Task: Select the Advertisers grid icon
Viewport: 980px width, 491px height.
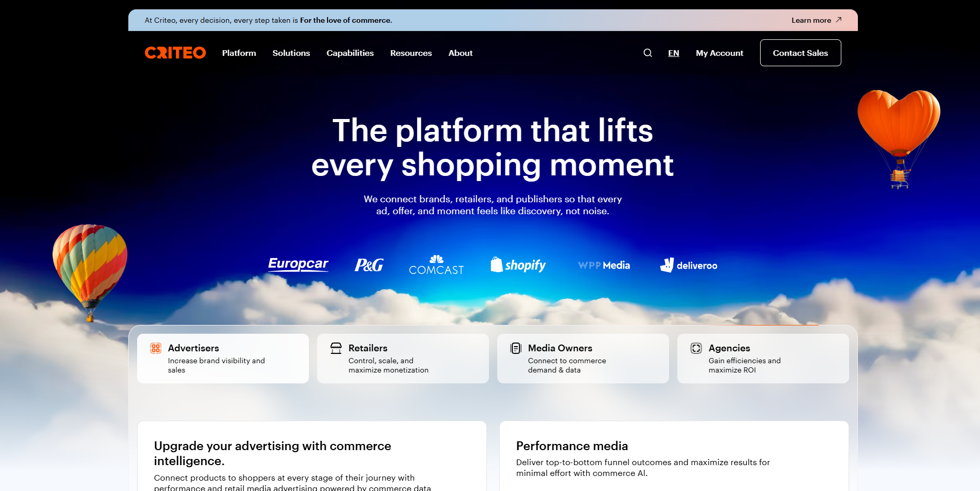Action: 155,348
